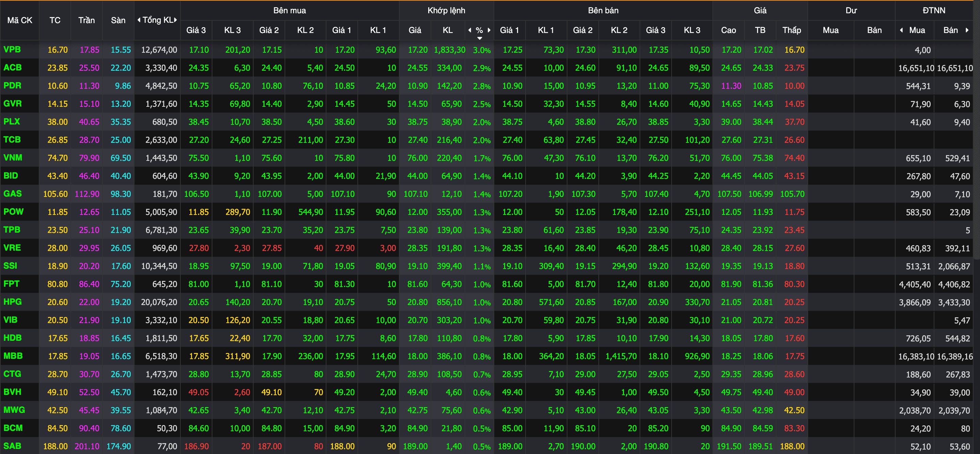The image size is (980, 454).
Task: Click PDR high price 11.30
Action: [731, 86]
